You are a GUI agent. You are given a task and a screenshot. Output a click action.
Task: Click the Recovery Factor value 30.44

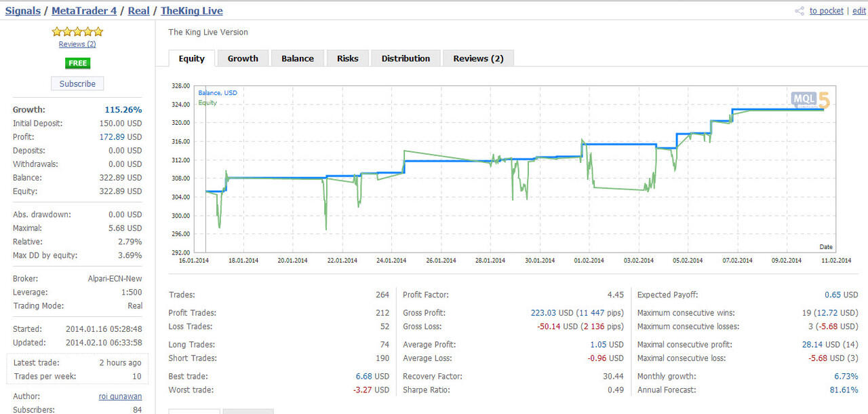(612, 376)
